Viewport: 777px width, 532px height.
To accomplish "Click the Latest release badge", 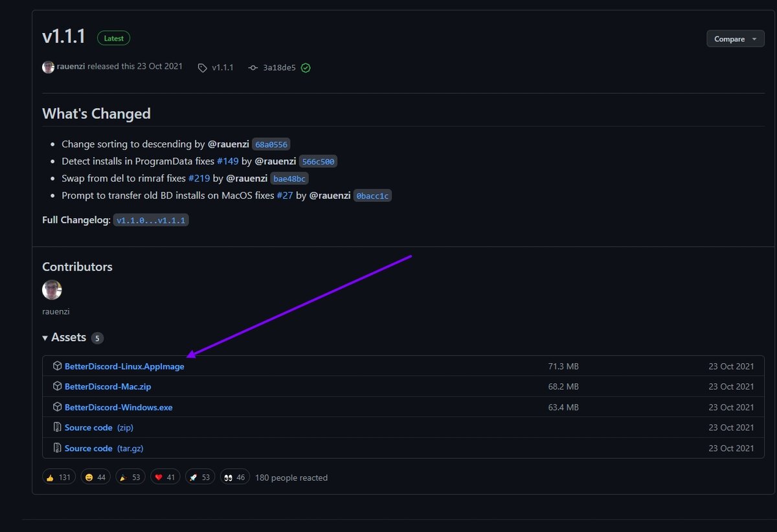I will (114, 38).
